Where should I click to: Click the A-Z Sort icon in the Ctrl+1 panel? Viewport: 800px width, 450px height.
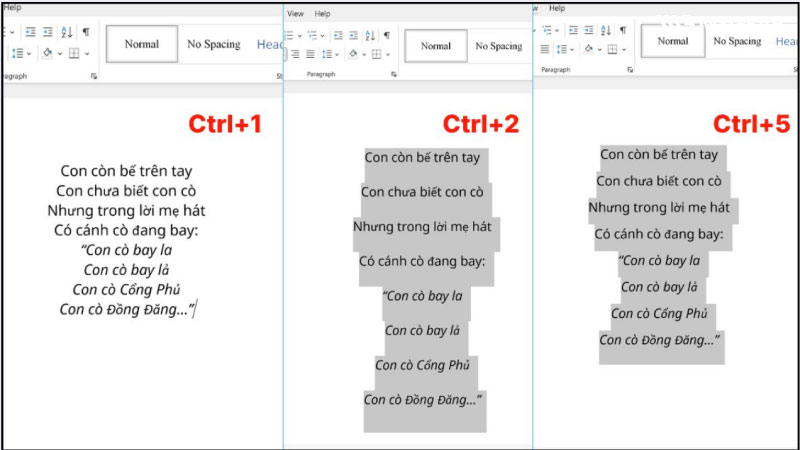click(x=67, y=32)
